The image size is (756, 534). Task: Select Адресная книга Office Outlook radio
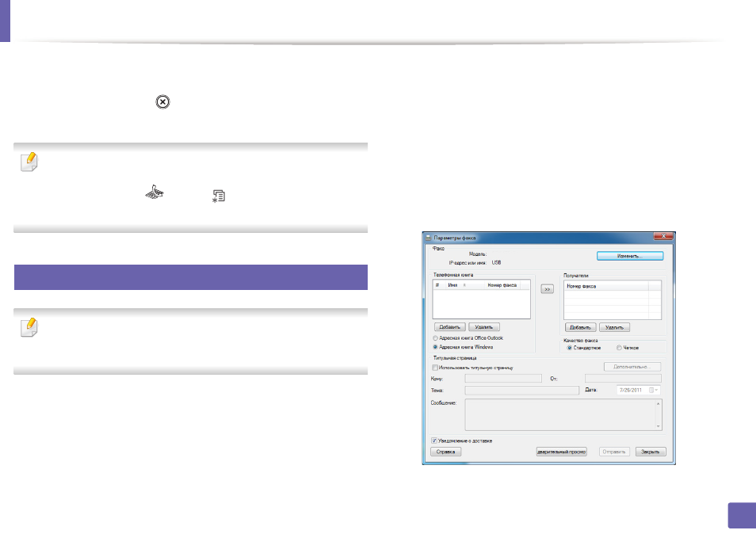(435, 338)
